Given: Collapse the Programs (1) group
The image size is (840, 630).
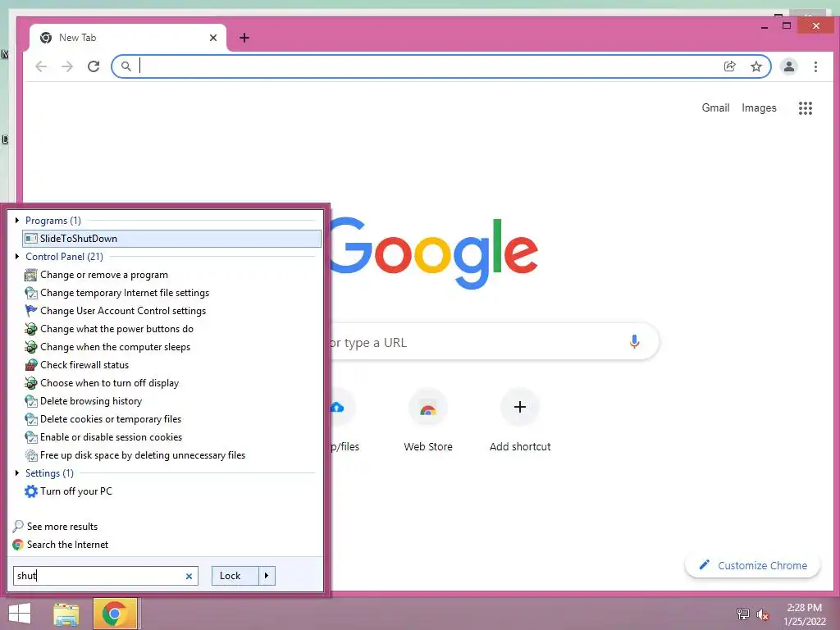Looking at the screenshot, I should point(17,220).
